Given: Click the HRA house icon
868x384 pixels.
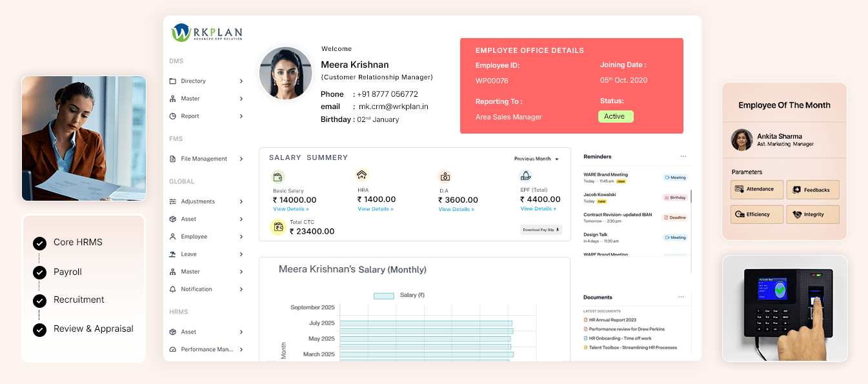Looking at the screenshot, I should tap(362, 175).
